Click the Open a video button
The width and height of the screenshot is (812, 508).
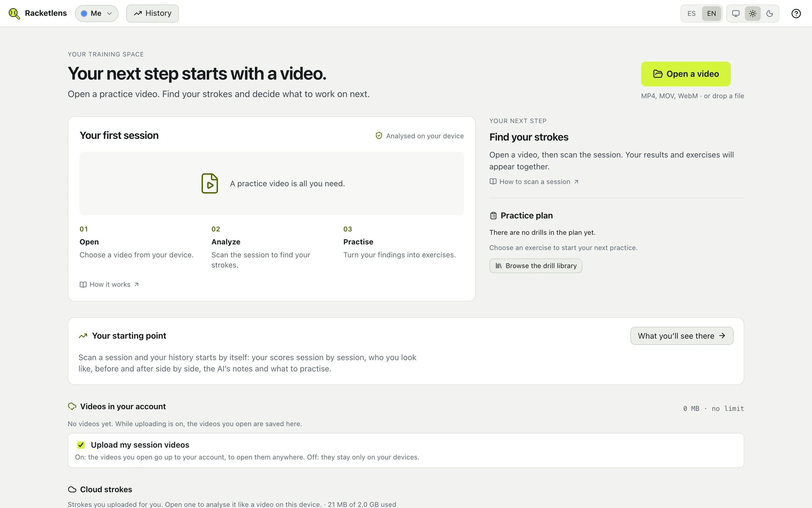(685, 74)
